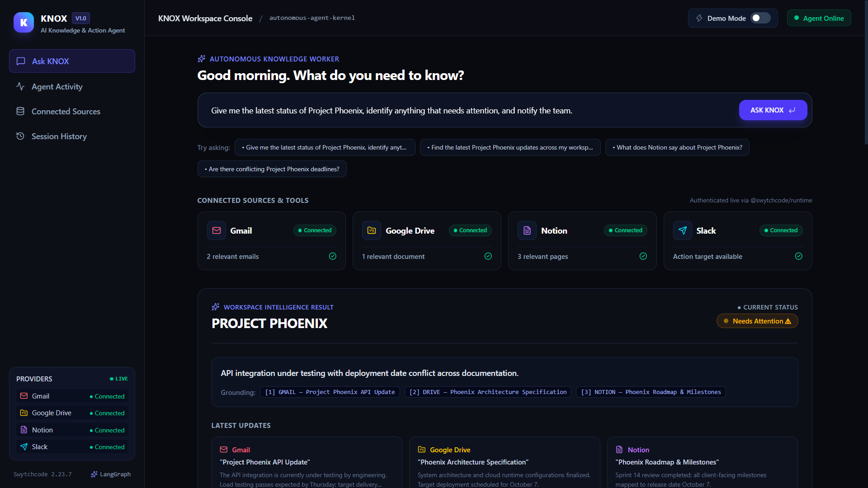
Task: Click the Notion document icon in source card
Action: tap(527, 230)
